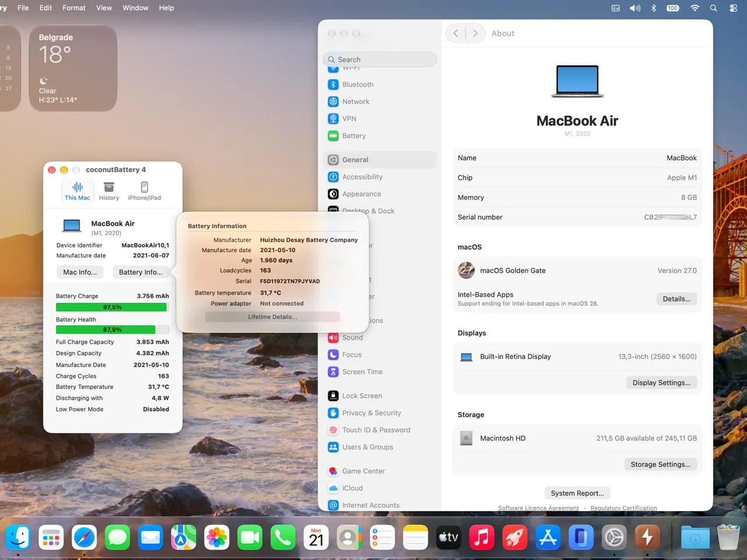Open Control Centre in menu bar
The height and width of the screenshot is (560, 747).
pyautogui.click(x=733, y=8)
